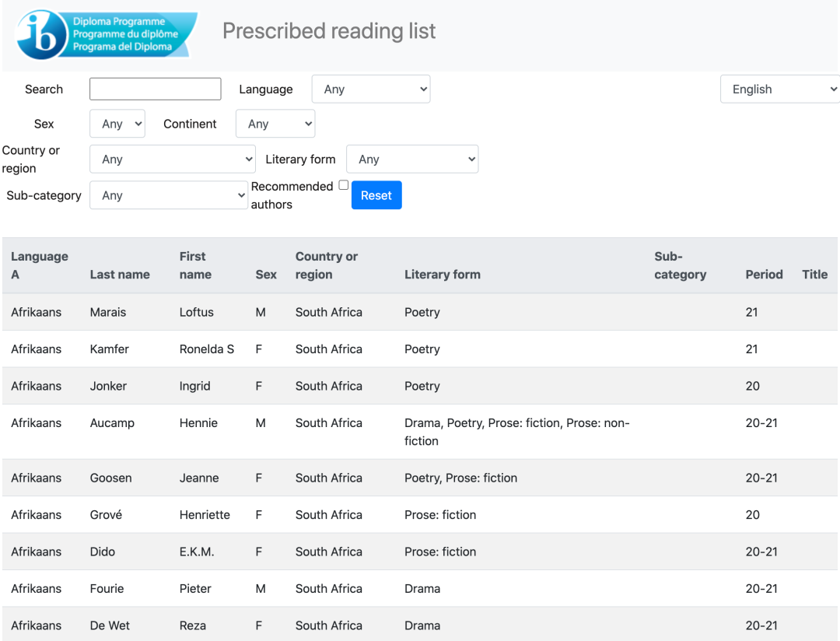
Task: Open the Language filter dropdown
Action: tap(371, 89)
